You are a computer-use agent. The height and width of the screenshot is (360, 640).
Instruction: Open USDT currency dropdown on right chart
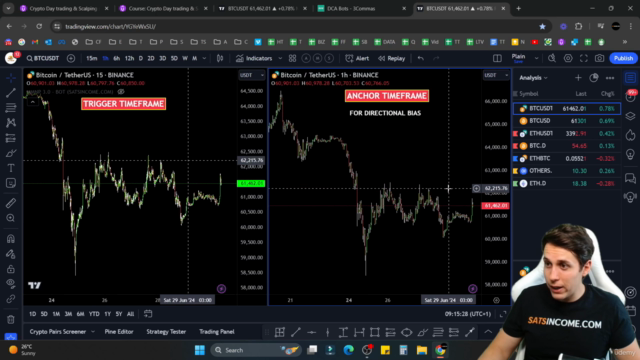click(496, 75)
